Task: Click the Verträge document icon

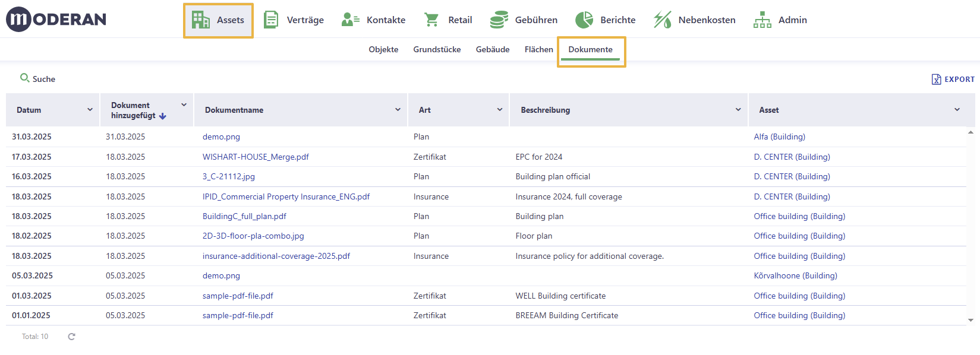Action: click(271, 20)
